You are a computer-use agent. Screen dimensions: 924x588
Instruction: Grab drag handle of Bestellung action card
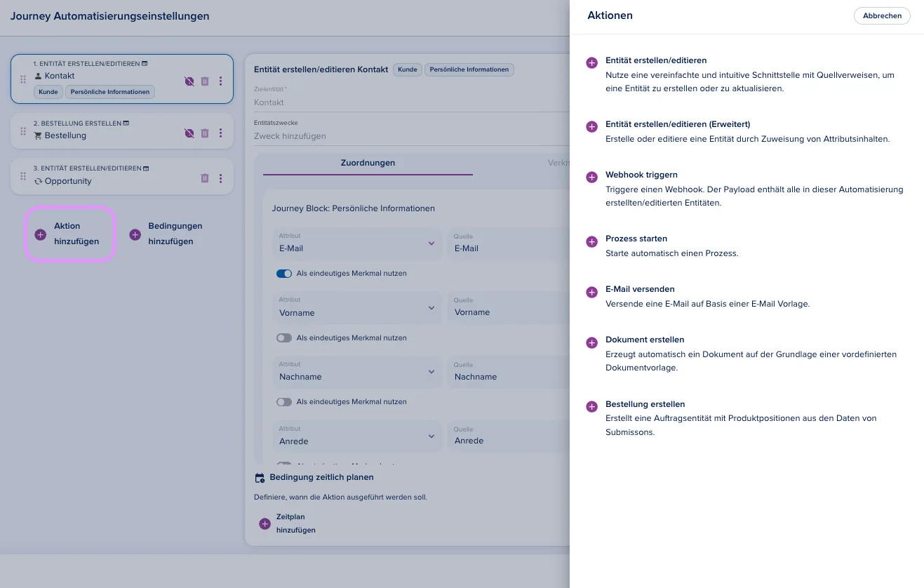coord(23,131)
